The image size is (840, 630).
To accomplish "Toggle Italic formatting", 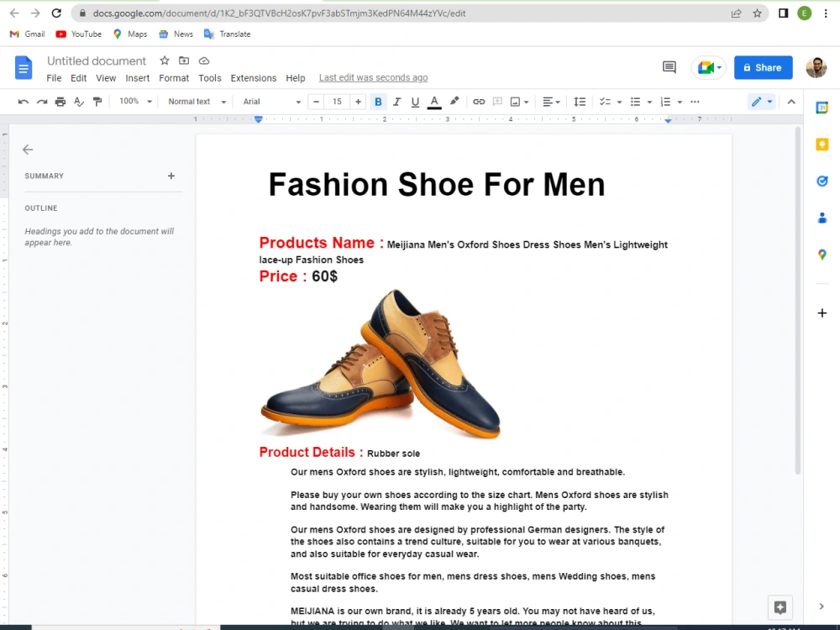I will pyautogui.click(x=396, y=102).
